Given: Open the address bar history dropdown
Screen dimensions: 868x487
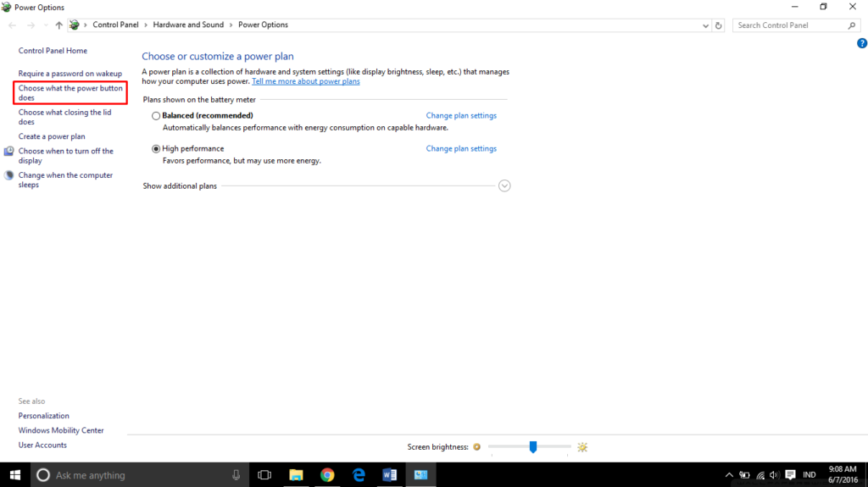Looking at the screenshot, I should 705,25.
